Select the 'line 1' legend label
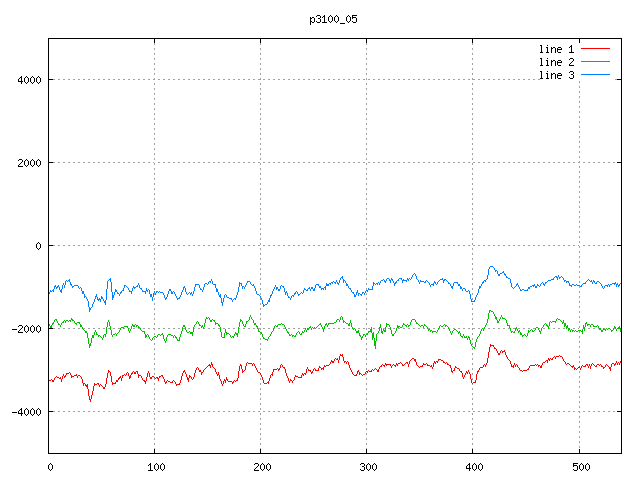 click(556, 49)
